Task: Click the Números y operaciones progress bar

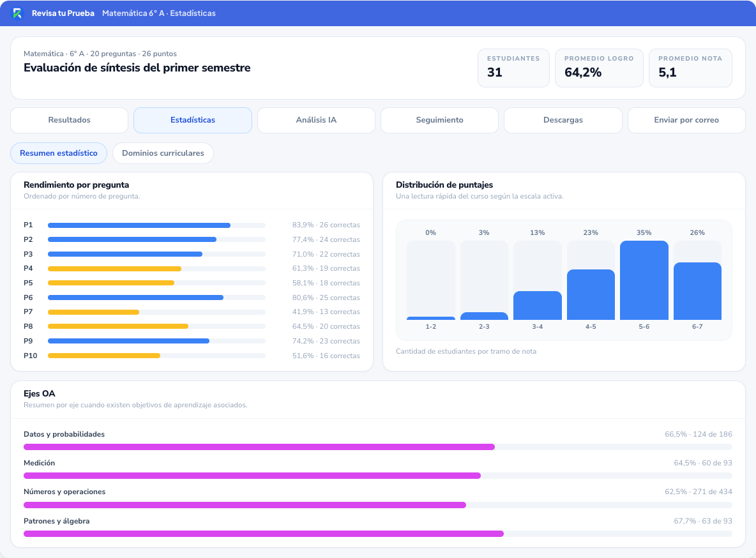Action: tap(378, 505)
